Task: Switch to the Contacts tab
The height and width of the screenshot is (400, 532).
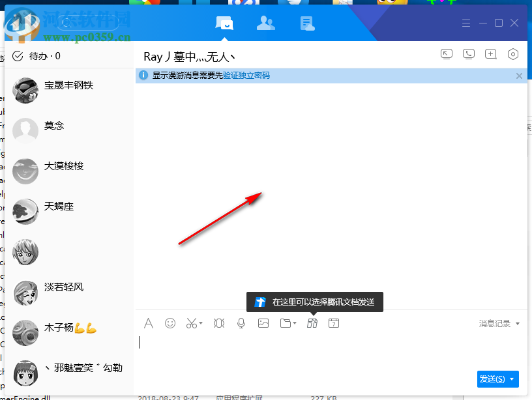Action: pyautogui.click(x=265, y=23)
